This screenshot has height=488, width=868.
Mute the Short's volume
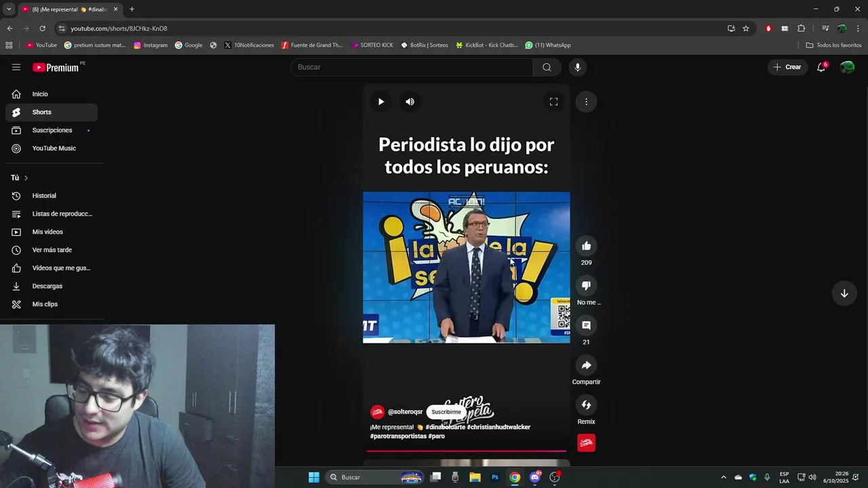pos(410,102)
